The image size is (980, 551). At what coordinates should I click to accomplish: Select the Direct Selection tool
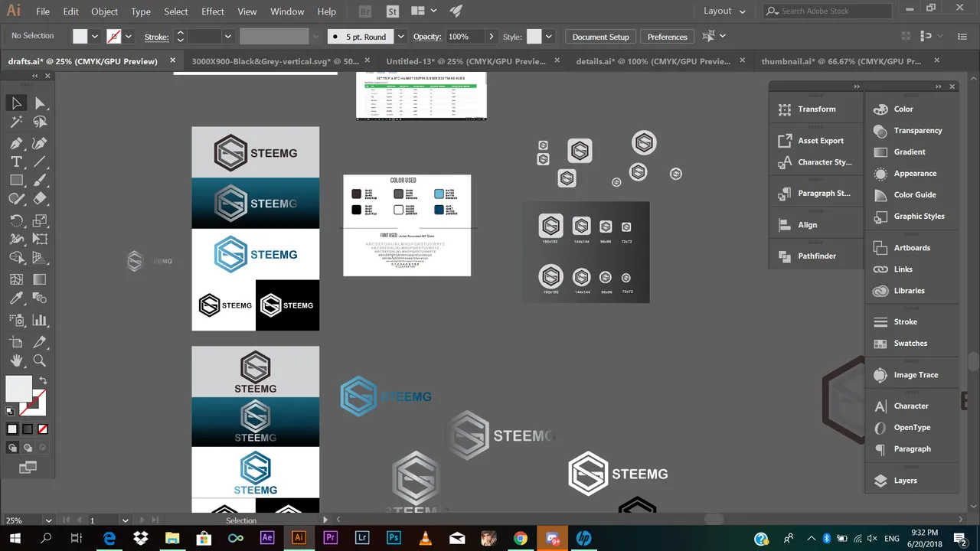pos(40,103)
